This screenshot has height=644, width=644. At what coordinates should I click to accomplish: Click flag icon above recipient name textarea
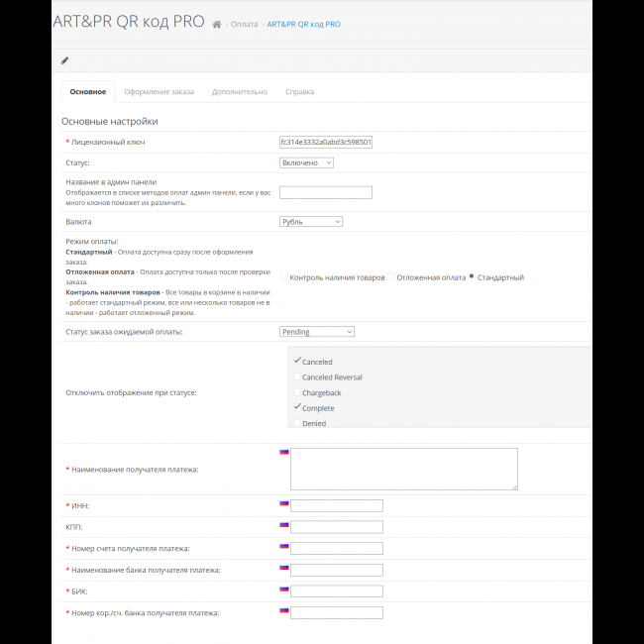(284, 452)
